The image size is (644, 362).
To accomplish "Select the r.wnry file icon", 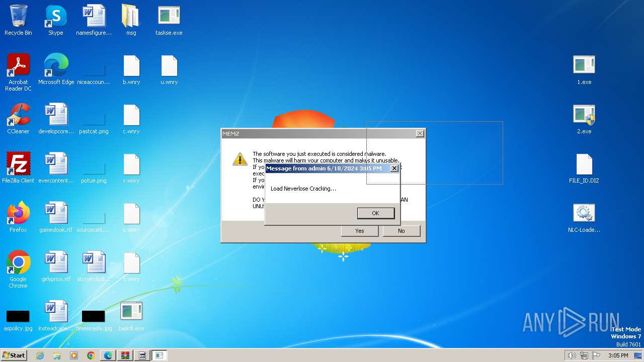I will click(x=131, y=168).
